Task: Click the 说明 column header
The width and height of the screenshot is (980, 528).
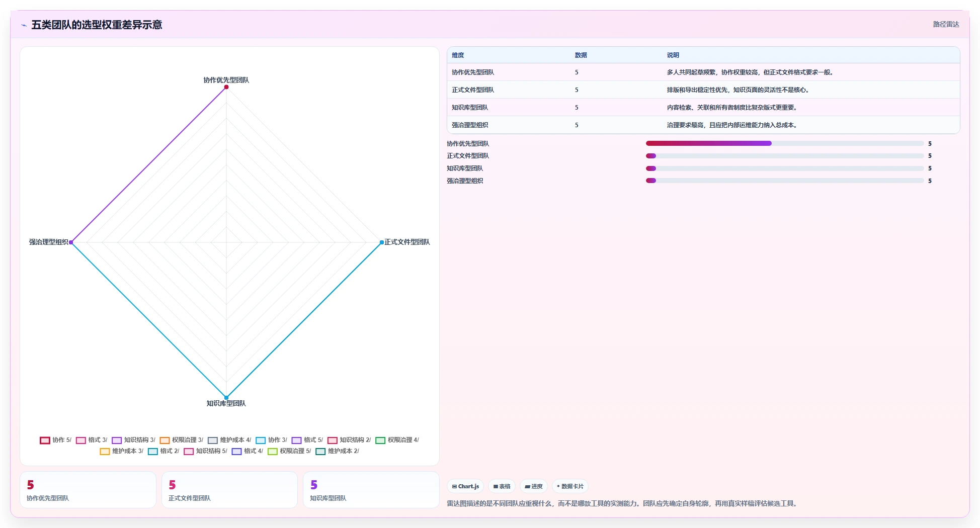Action: pyautogui.click(x=673, y=55)
